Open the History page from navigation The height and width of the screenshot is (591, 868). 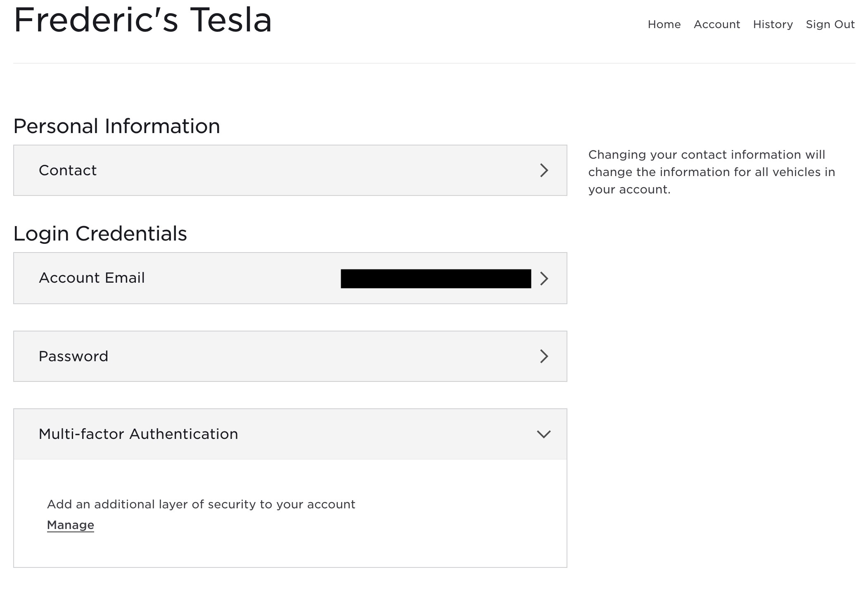(x=773, y=24)
